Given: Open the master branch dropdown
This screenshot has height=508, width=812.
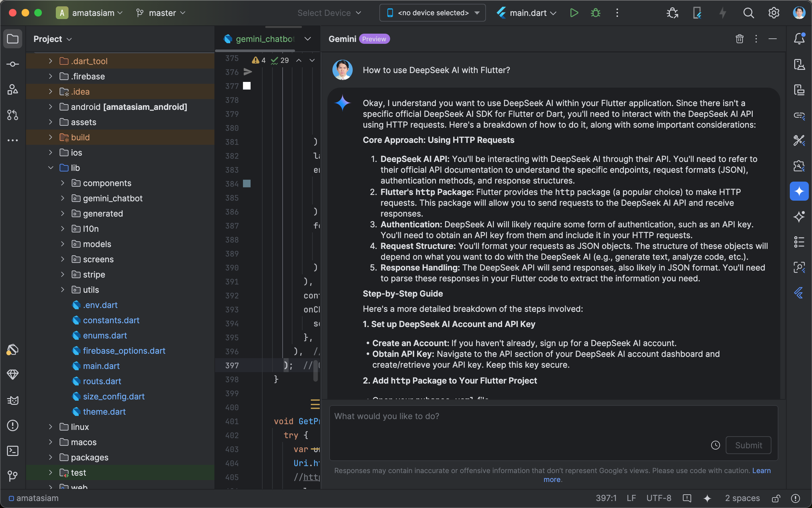Looking at the screenshot, I should click(x=161, y=13).
